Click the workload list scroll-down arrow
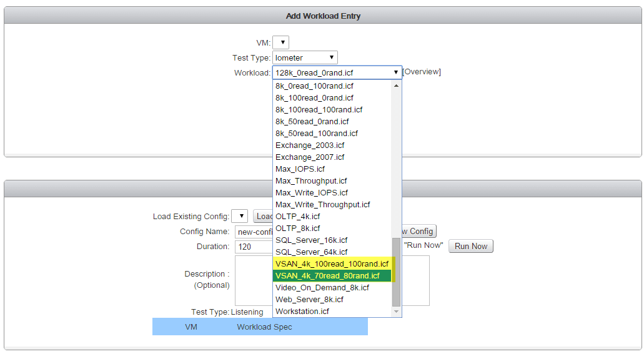The height and width of the screenshot is (354, 644). pos(397,312)
